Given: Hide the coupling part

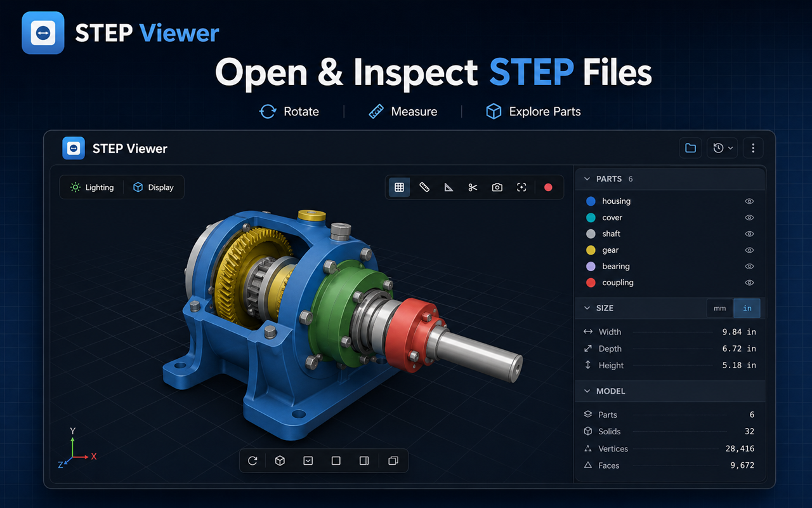Looking at the screenshot, I should 749,283.
